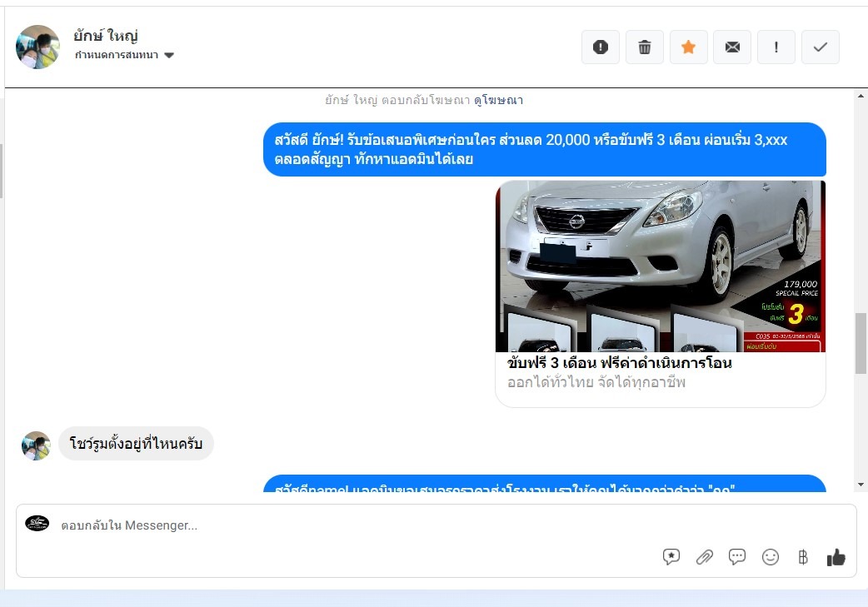
Task: Flag conversation with exclamation mark icon
Action: [776, 47]
